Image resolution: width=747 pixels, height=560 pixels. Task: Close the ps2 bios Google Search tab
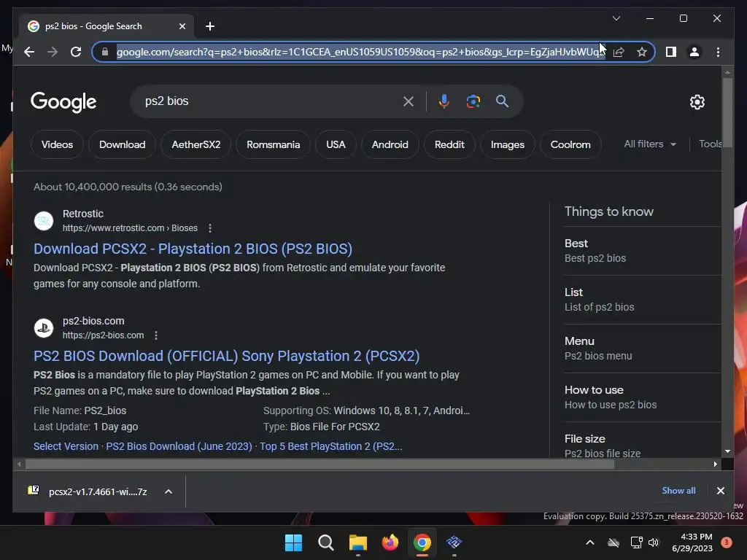point(182,26)
